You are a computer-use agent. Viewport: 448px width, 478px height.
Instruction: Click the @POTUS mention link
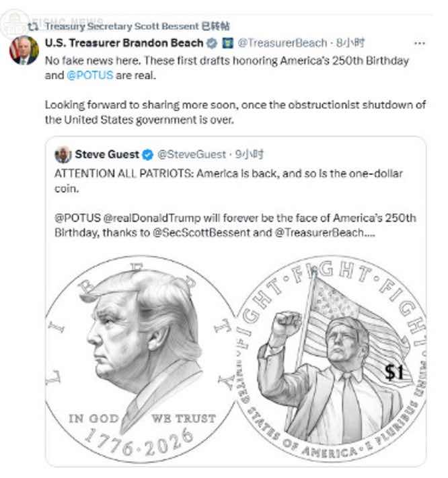(90, 75)
